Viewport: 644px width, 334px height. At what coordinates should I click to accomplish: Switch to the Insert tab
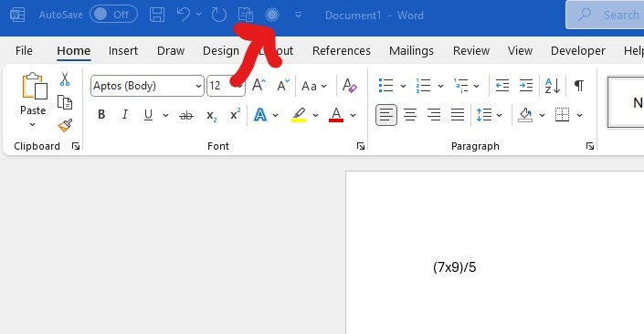pos(122,51)
